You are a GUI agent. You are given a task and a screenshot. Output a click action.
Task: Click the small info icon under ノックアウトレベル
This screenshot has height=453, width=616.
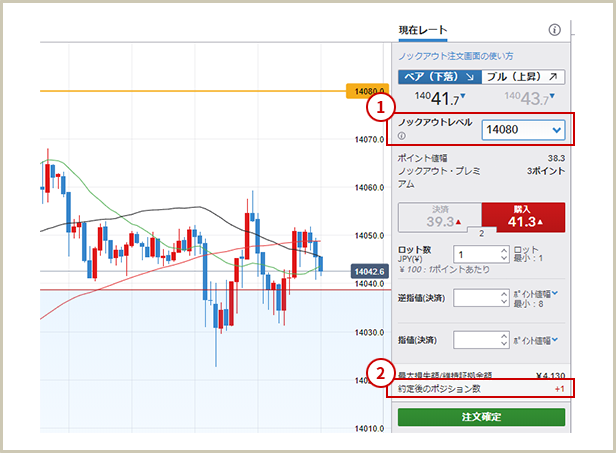(x=402, y=136)
